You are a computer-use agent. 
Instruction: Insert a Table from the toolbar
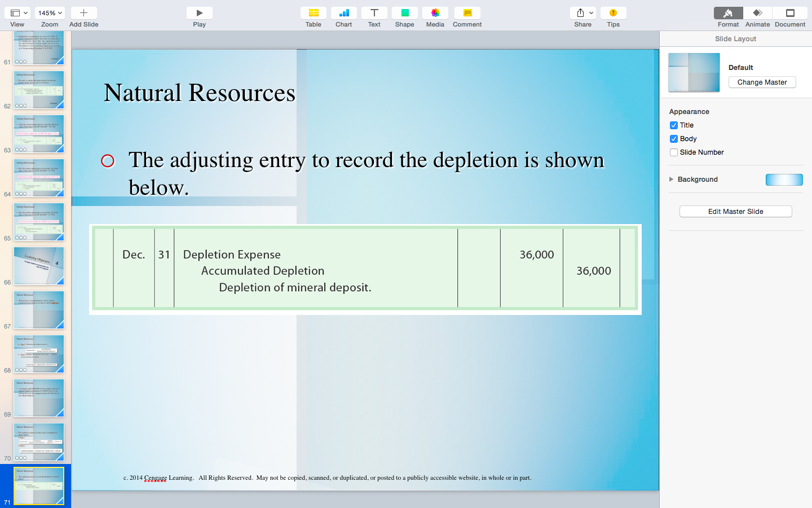[x=314, y=13]
